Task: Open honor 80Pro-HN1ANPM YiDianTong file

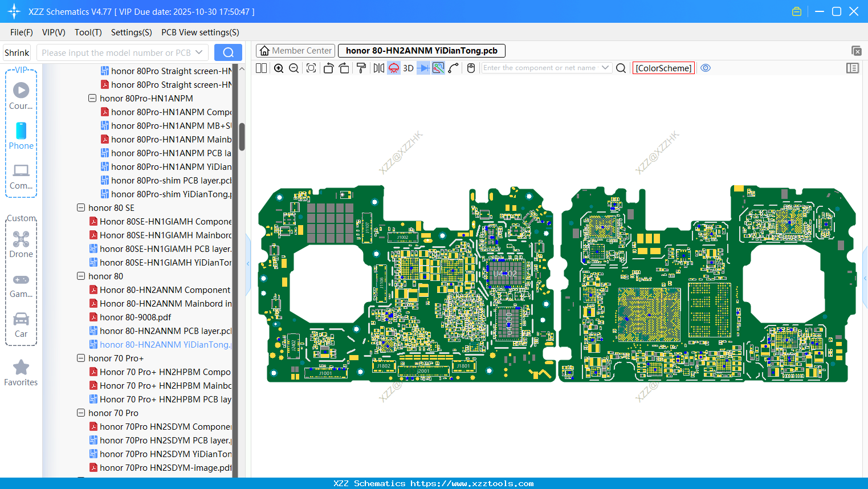Action: point(166,166)
